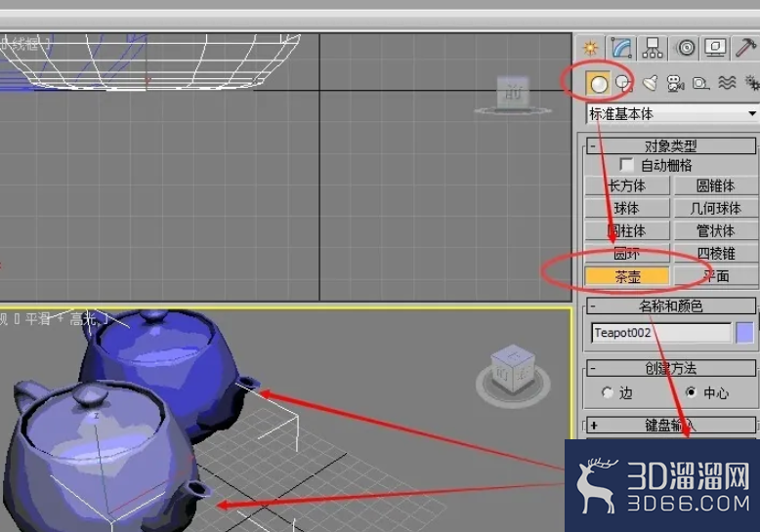
Task: Select the 边 edge radio button
Action: 607,392
